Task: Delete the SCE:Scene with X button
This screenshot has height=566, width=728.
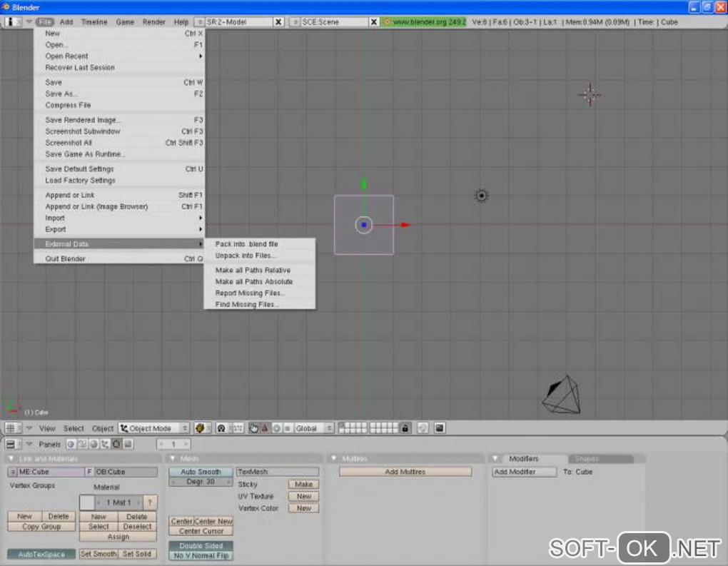Action: click(373, 22)
